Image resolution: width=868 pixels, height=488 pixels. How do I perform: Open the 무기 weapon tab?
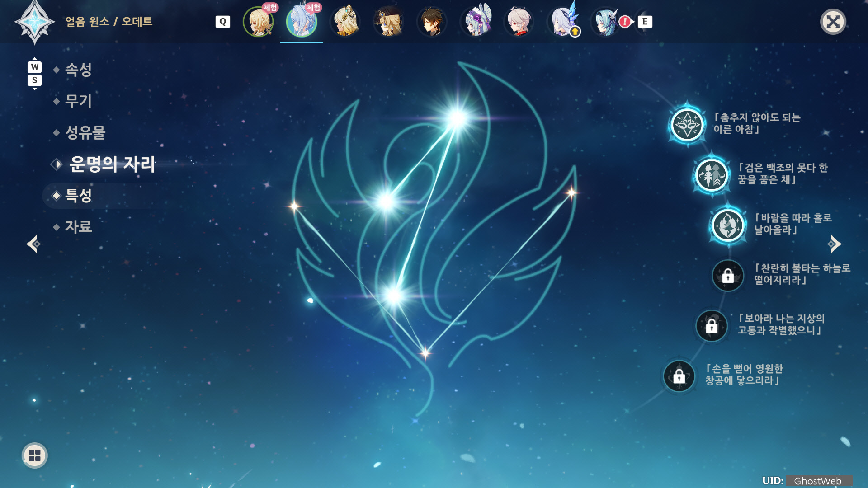(x=79, y=101)
